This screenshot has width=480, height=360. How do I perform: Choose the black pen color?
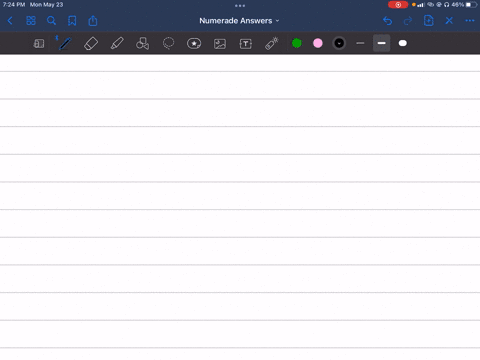pyautogui.click(x=339, y=43)
